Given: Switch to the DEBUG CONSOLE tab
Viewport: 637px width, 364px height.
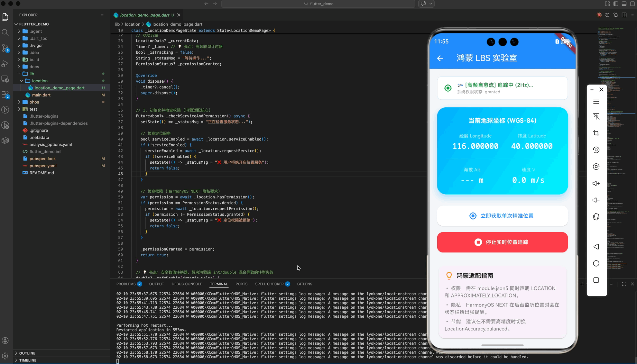Looking at the screenshot, I should [187, 284].
